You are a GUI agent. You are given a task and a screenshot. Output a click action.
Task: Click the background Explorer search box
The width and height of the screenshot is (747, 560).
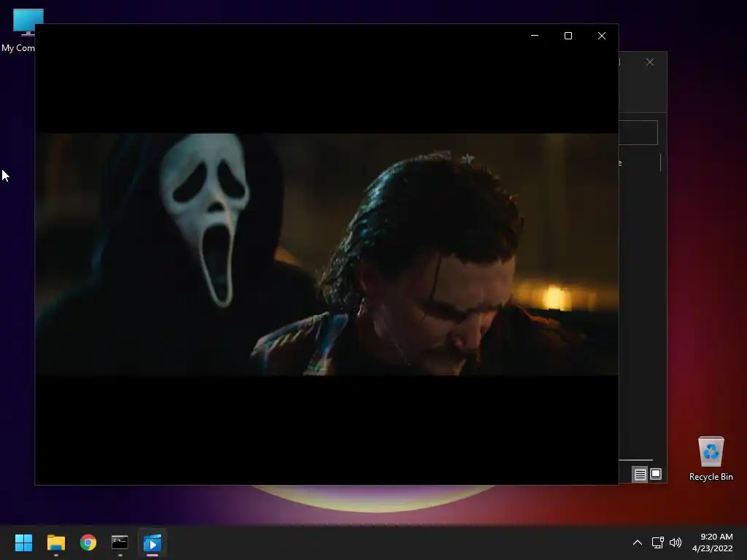[638, 133]
